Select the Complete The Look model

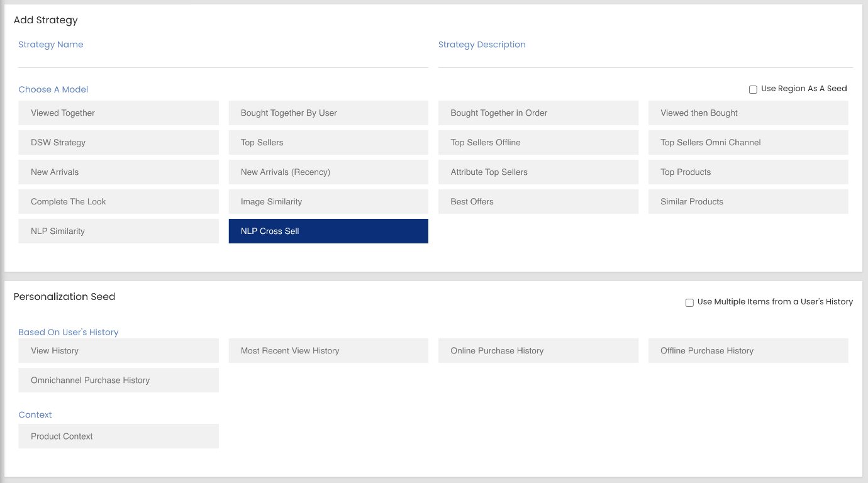coord(118,202)
